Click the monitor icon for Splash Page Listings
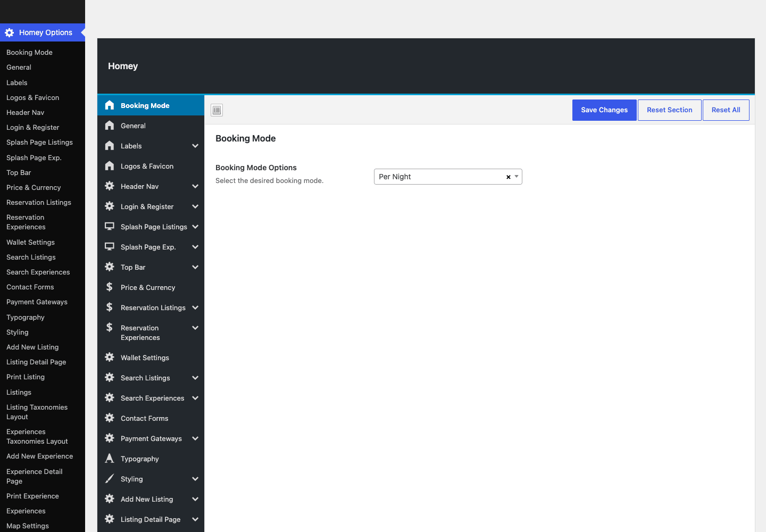The image size is (766, 532). point(110,226)
